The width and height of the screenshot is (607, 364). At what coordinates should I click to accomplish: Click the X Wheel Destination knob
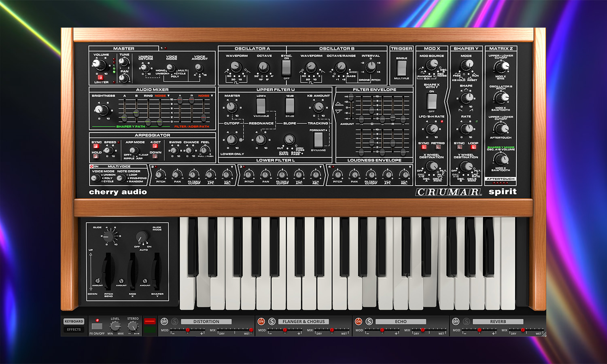[432, 166]
